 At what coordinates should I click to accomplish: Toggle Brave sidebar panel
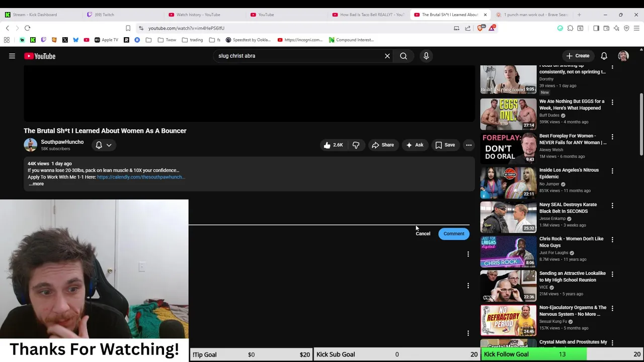tap(596, 28)
